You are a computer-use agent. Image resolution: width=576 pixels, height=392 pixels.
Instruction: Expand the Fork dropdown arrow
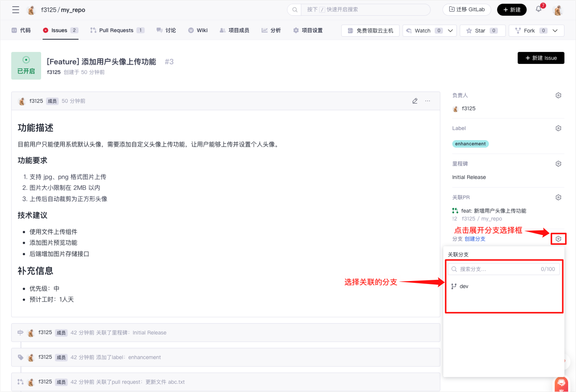555,31
